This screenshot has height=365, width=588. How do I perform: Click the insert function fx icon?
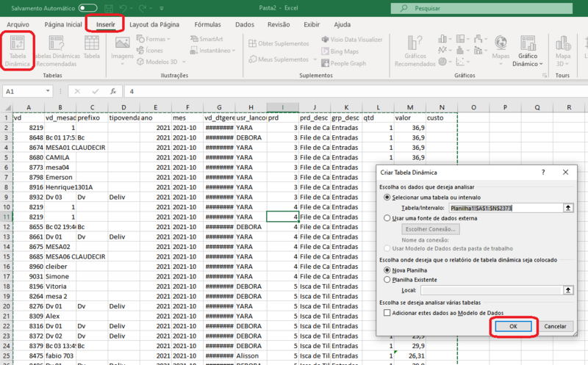click(113, 91)
